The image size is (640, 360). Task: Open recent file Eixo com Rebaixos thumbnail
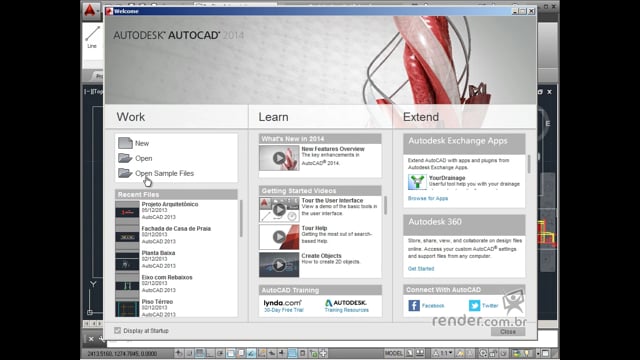(127, 284)
